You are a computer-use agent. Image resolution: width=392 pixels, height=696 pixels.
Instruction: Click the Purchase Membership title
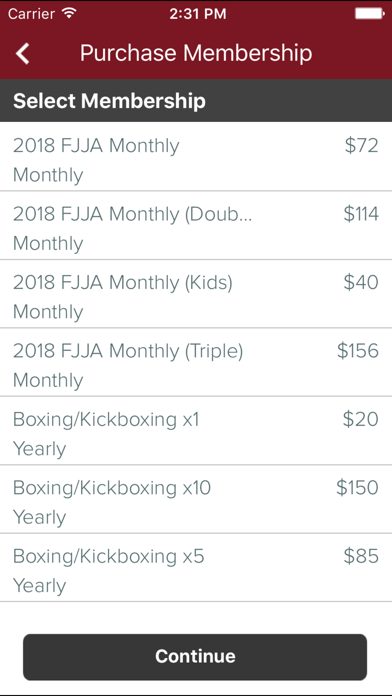click(196, 53)
